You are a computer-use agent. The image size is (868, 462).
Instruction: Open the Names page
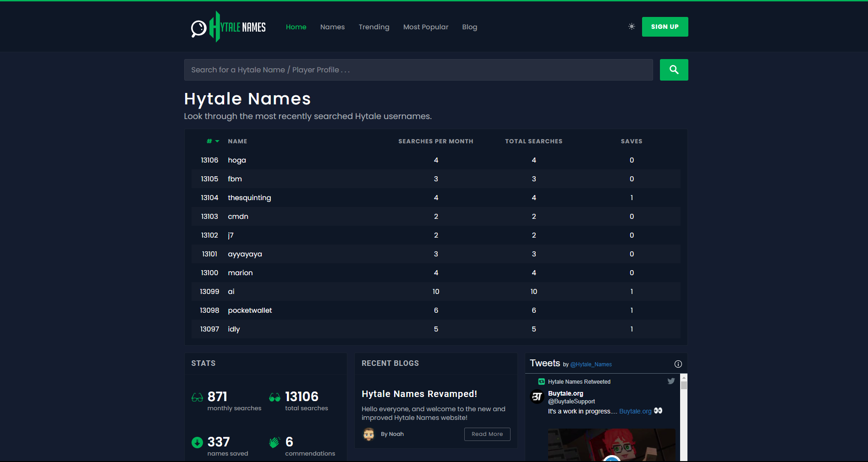point(332,27)
